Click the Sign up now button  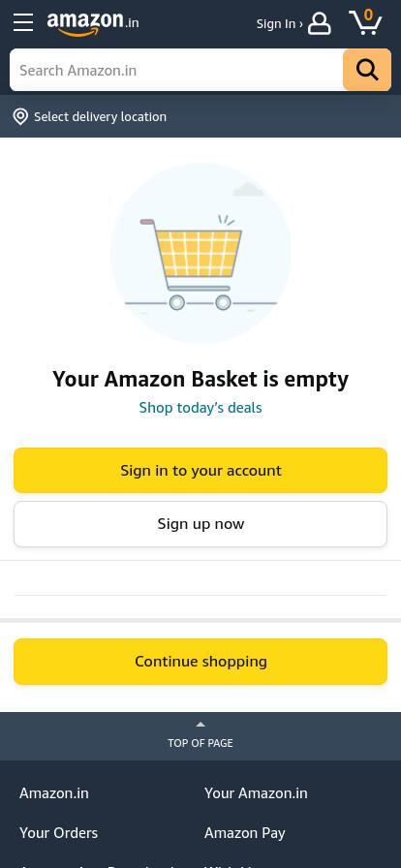pyautogui.click(x=200, y=524)
